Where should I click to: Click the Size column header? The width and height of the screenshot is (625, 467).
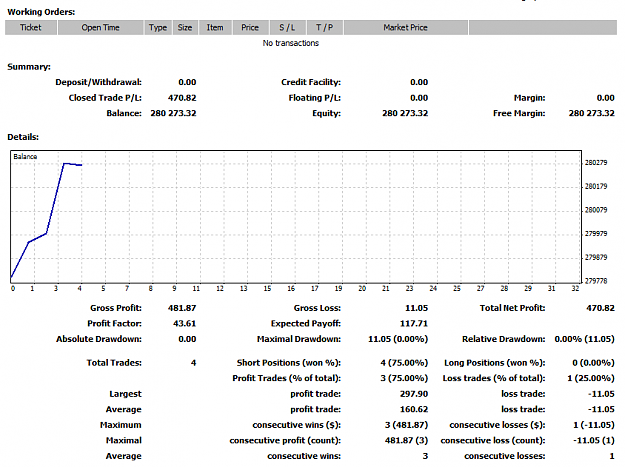[x=185, y=27]
